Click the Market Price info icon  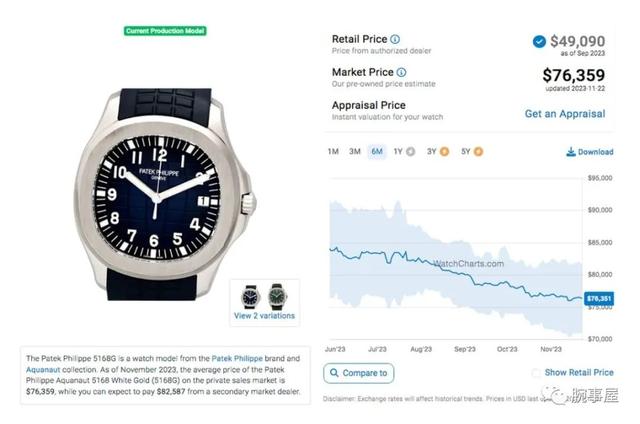pos(402,72)
